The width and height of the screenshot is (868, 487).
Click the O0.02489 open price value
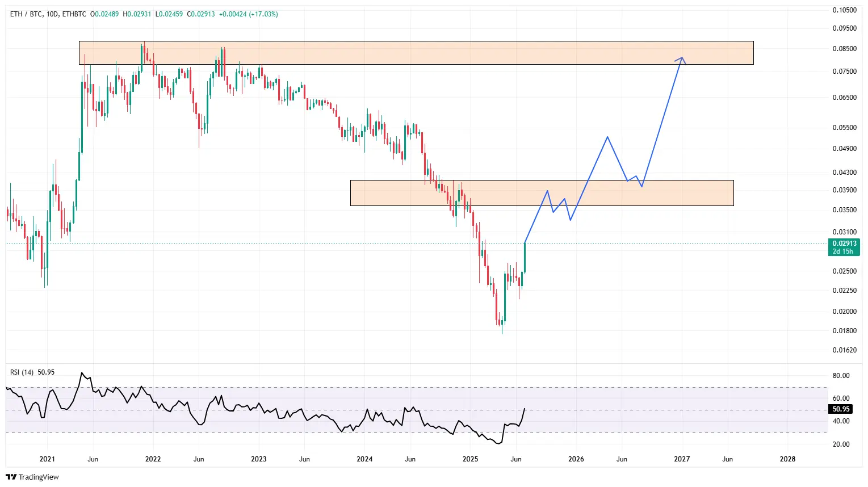(x=104, y=14)
